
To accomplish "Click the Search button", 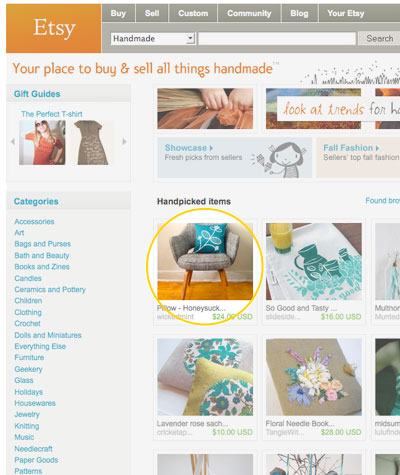I will (379, 39).
